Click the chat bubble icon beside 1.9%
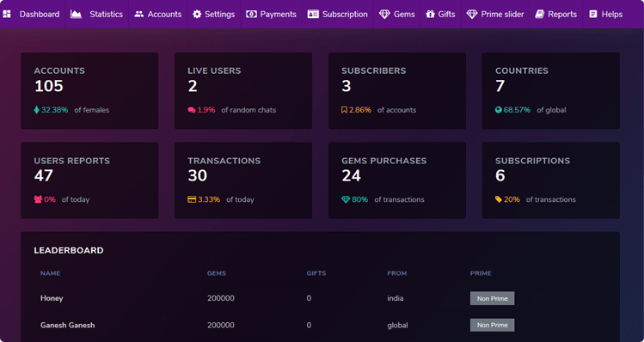The height and width of the screenshot is (342, 644). (192, 110)
